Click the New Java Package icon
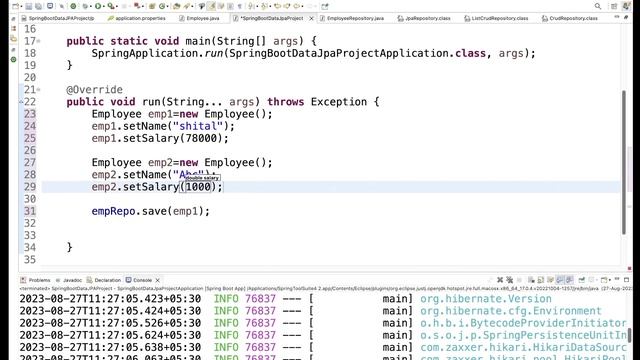The image size is (640, 360). (152, 7)
